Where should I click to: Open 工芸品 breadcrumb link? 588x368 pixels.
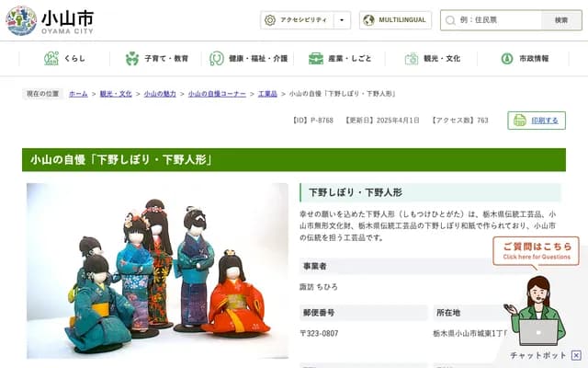point(267,94)
